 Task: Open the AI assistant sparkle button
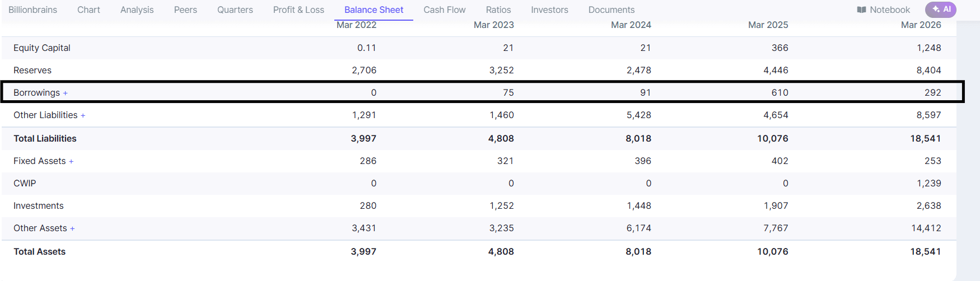click(941, 10)
